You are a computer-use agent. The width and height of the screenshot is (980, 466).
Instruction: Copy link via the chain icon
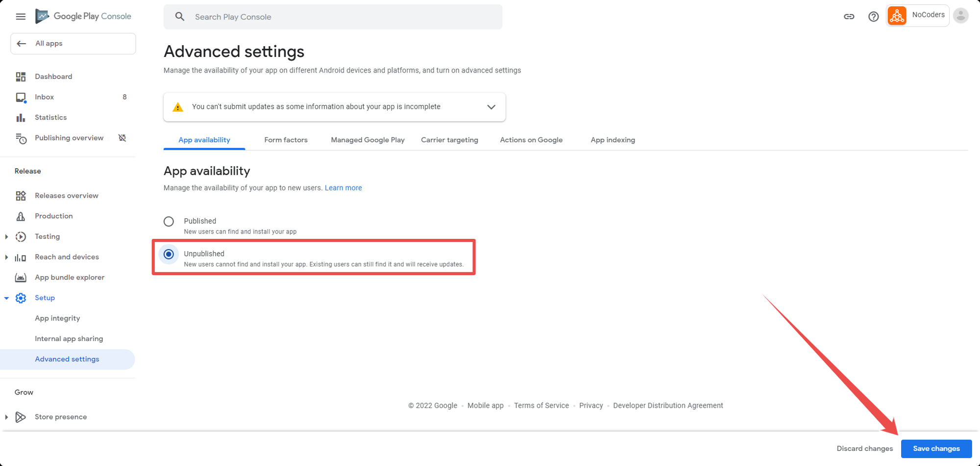click(x=849, y=17)
